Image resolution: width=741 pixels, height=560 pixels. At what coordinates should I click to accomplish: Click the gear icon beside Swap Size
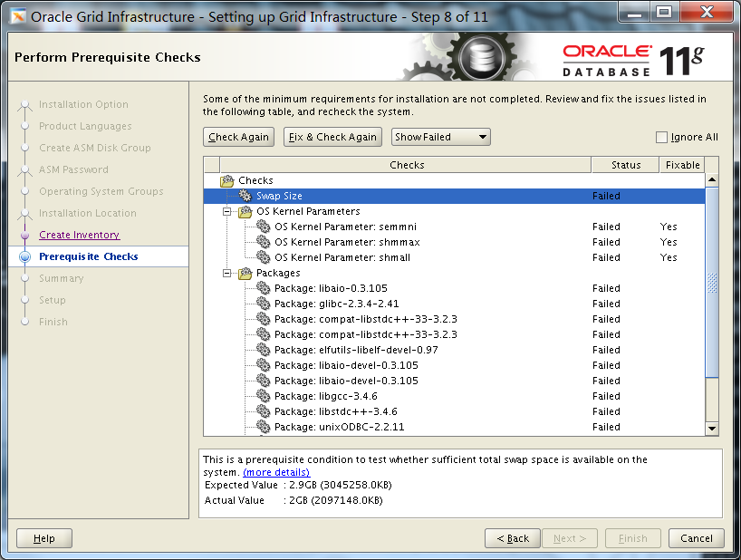(x=245, y=196)
